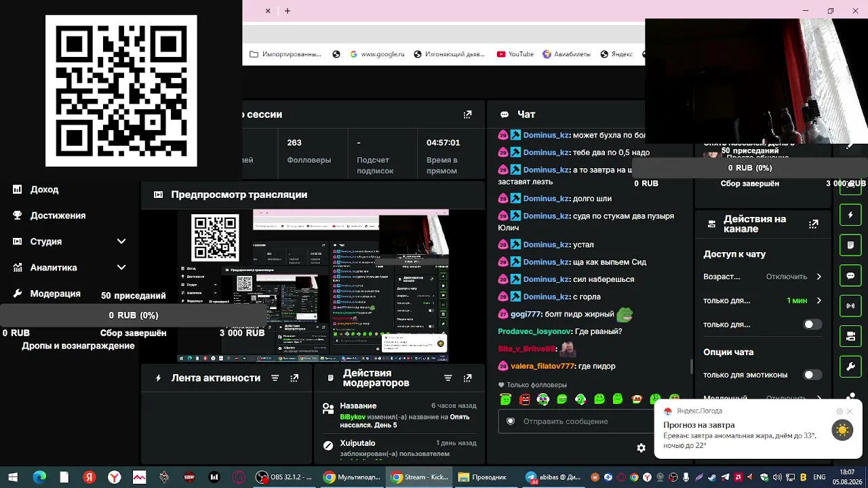Screen dimensions: 868x488
Task: Launch Microsoft Edge from the taskbar
Action: [39, 477]
